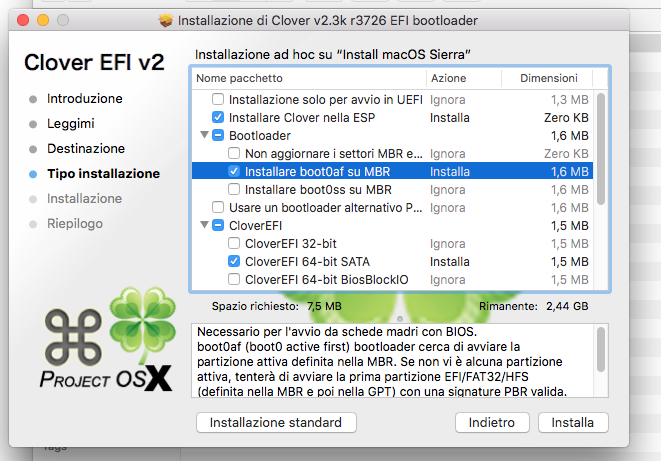Toggle the Bootloader group checkbox
Screen dimensions: 661x461
[x=218, y=136]
